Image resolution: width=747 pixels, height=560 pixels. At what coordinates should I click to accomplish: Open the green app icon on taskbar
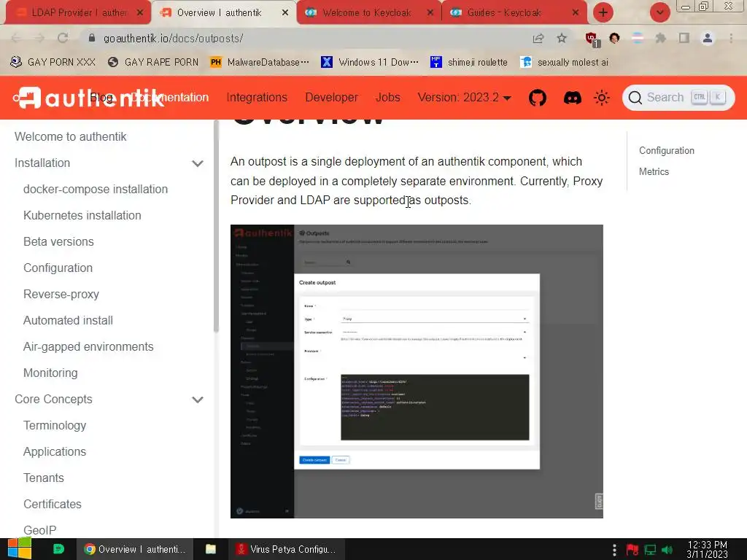(58, 549)
